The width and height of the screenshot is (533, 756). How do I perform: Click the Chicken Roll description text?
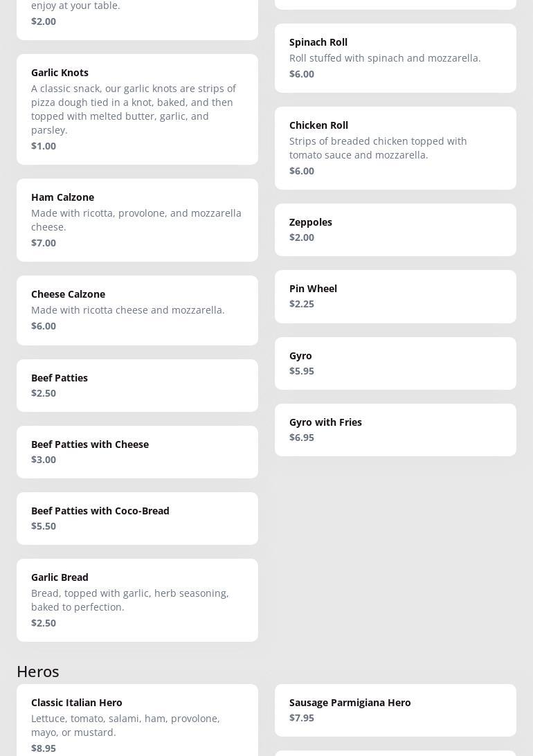[x=378, y=148]
